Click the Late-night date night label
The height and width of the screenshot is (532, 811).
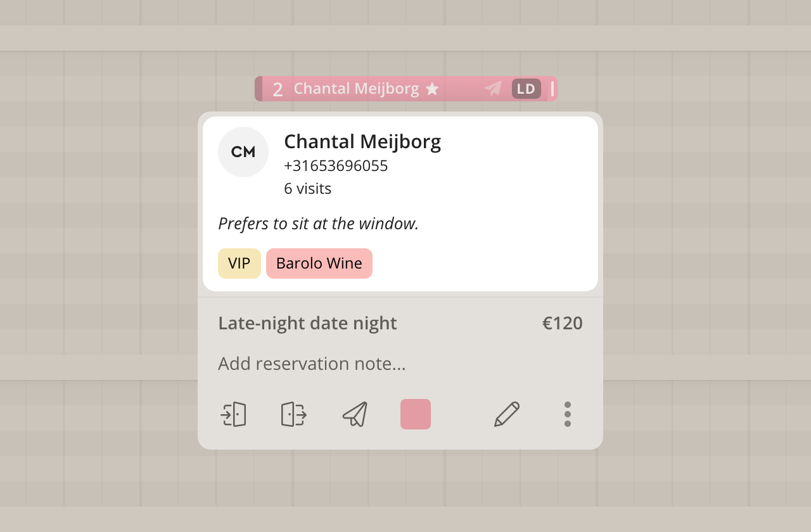(307, 323)
